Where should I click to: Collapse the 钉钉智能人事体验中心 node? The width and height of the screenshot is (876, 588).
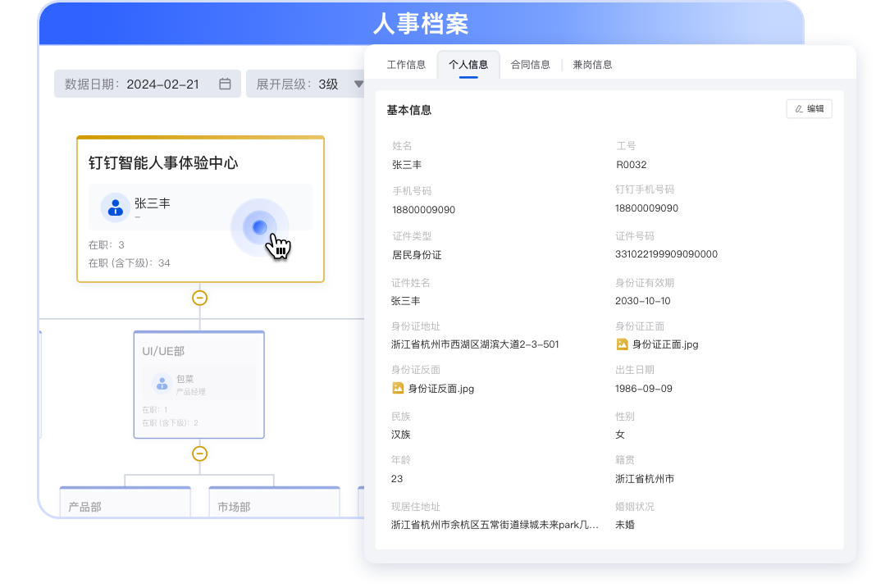click(199, 299)
